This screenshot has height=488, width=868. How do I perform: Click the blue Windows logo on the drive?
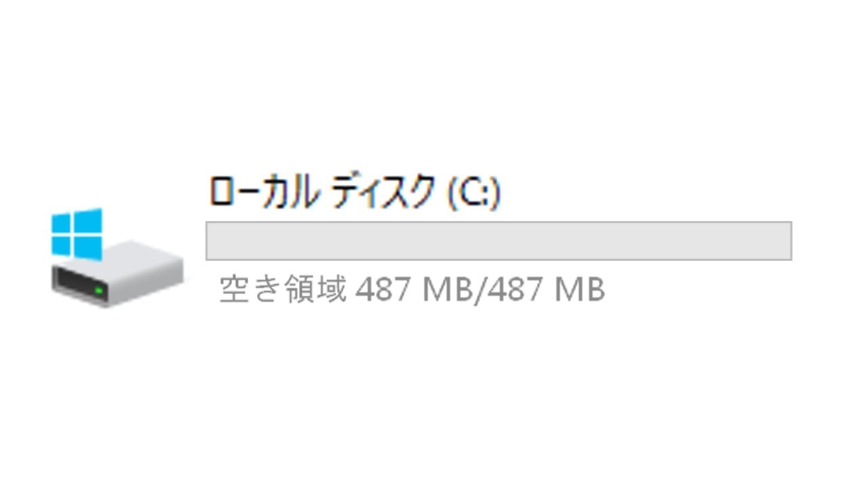click(x=77, y=235)
